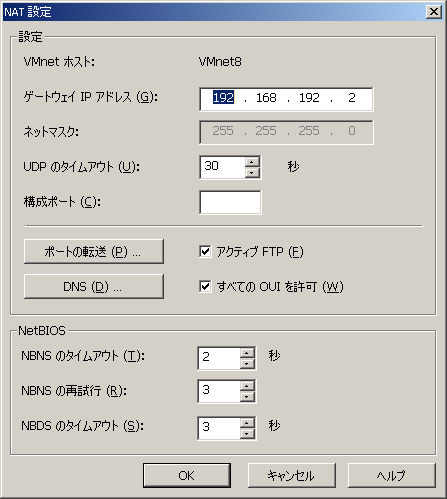
Task: Decrease the NBDS timeout value
Action: point(247,434)
